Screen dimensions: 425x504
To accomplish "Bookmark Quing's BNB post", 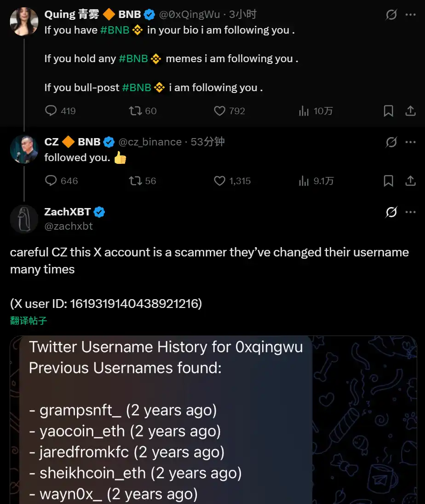I will pyautogui.click(x=388, y=111).
